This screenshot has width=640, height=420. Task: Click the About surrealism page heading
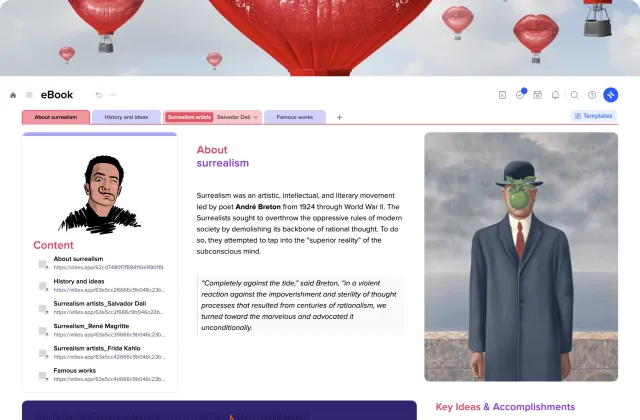coord(222,156)
